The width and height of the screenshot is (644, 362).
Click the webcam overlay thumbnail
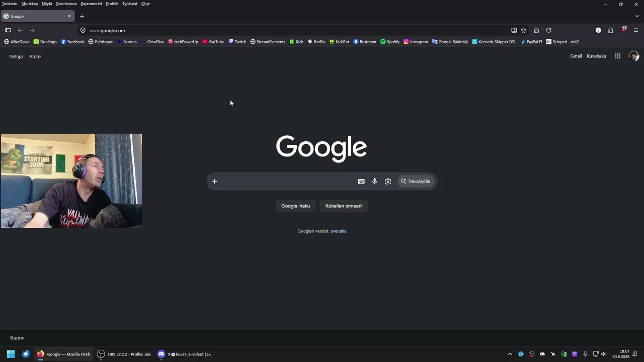(71, 181)
